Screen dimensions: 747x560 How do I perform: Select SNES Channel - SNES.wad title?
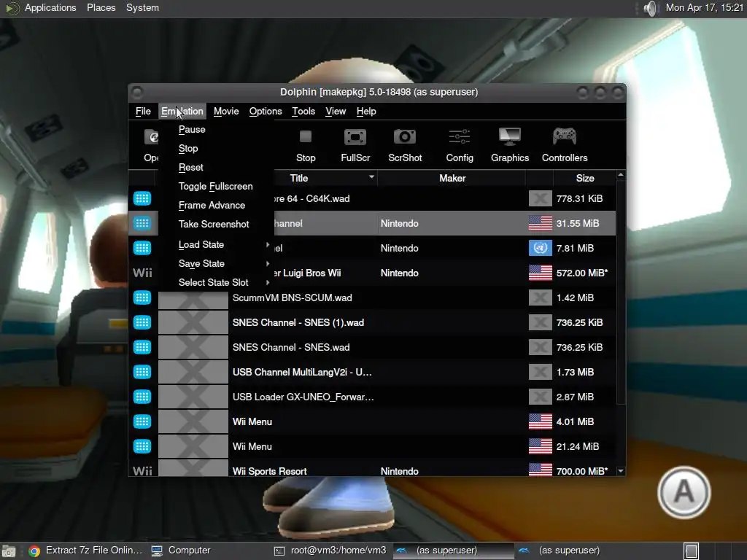[x=291, y=347]
